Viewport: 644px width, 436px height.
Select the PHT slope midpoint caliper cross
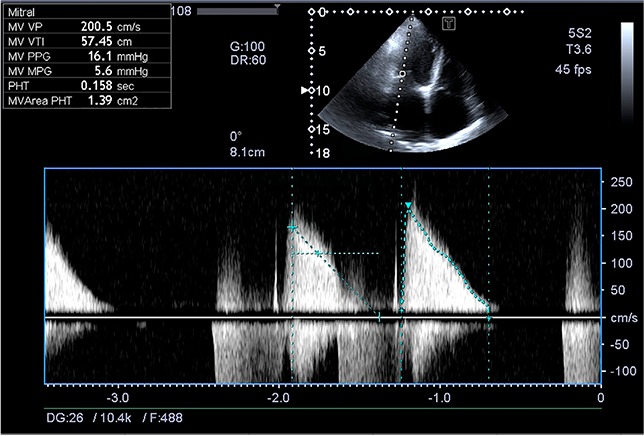(x=320, y=254)
